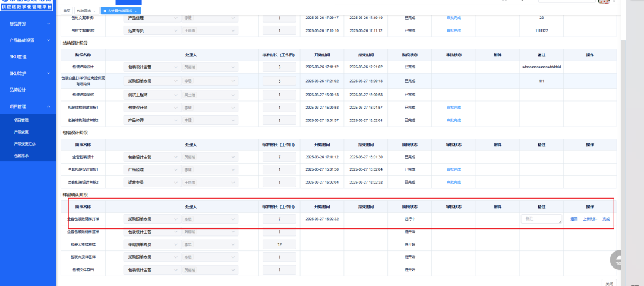Click the 完成 link in operation column
The height and width of the screenshot is (286, 644).
click(605, 219)
